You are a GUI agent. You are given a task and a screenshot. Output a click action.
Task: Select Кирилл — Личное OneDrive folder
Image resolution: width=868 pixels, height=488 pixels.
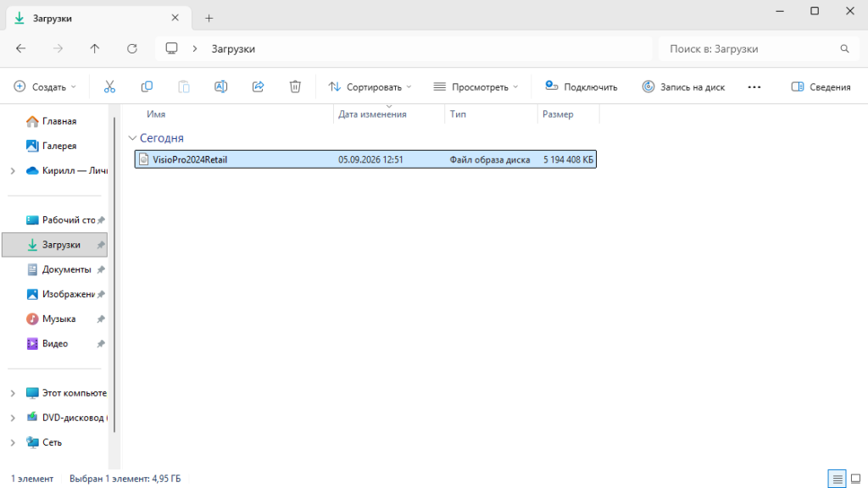click(67, 171)
